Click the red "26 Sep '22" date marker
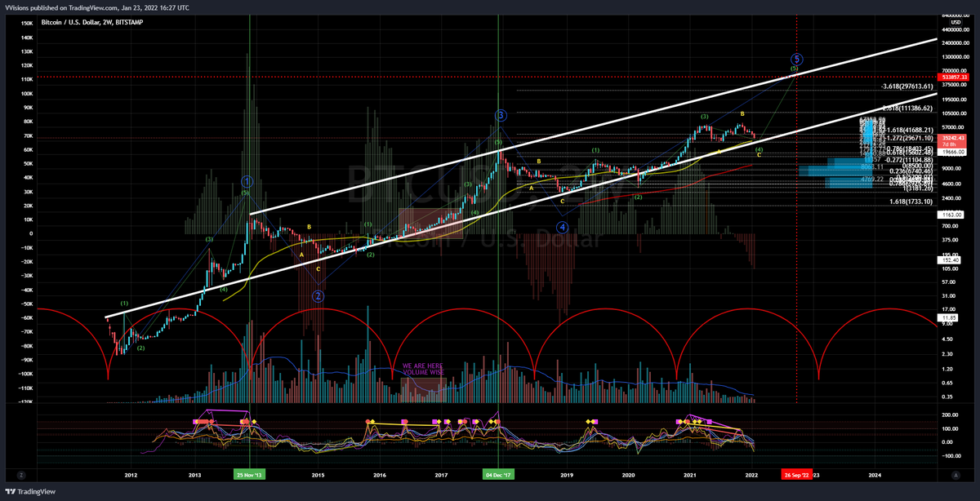Screen dimensions: 980x501 coord(798,473)
